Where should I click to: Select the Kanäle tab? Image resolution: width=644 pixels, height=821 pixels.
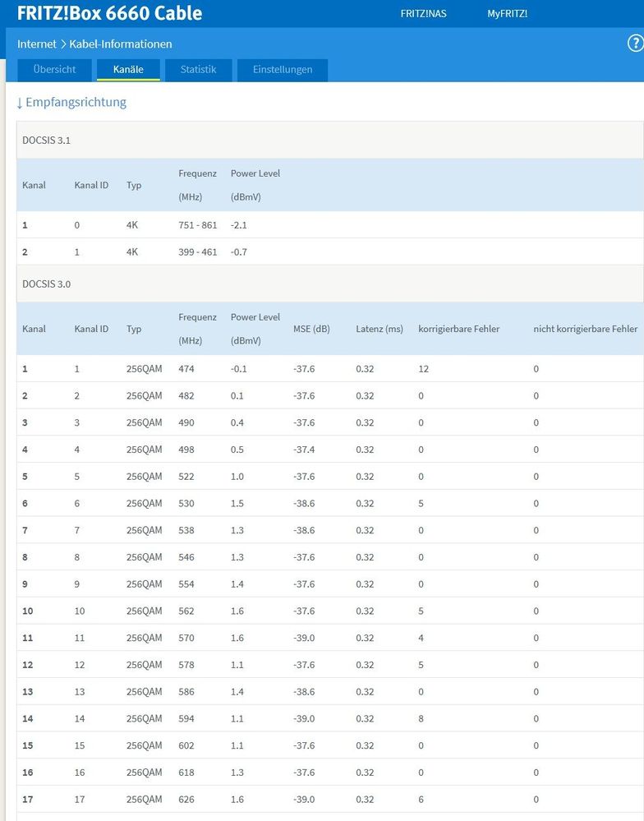point(128,70)
